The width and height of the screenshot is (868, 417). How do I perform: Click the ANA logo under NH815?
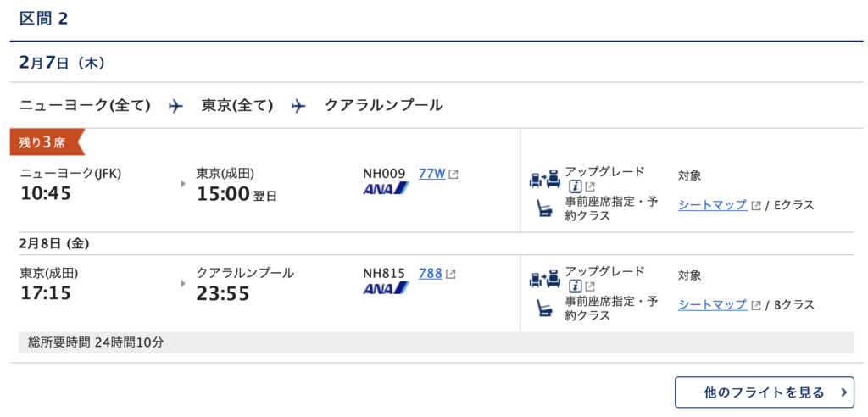(386, 288)
